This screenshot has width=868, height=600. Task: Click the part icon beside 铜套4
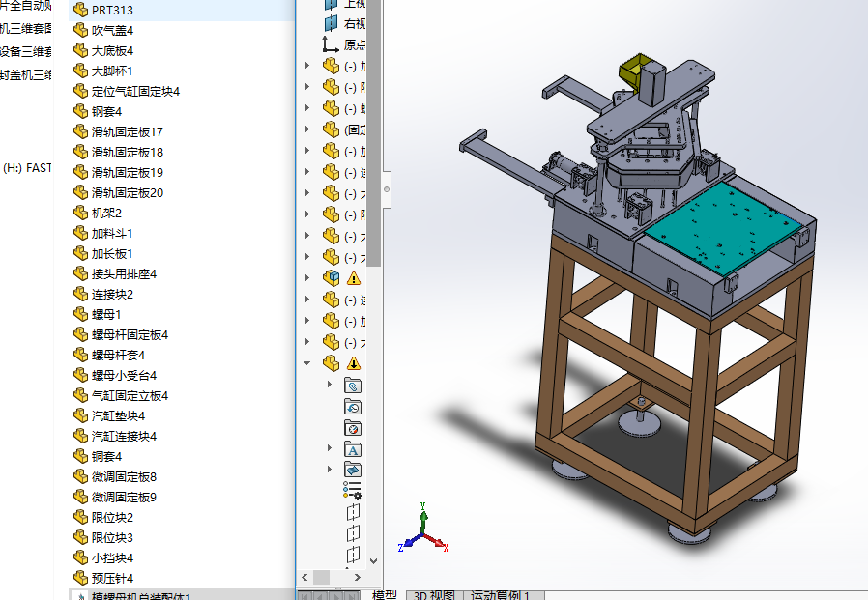pos(81,456)
